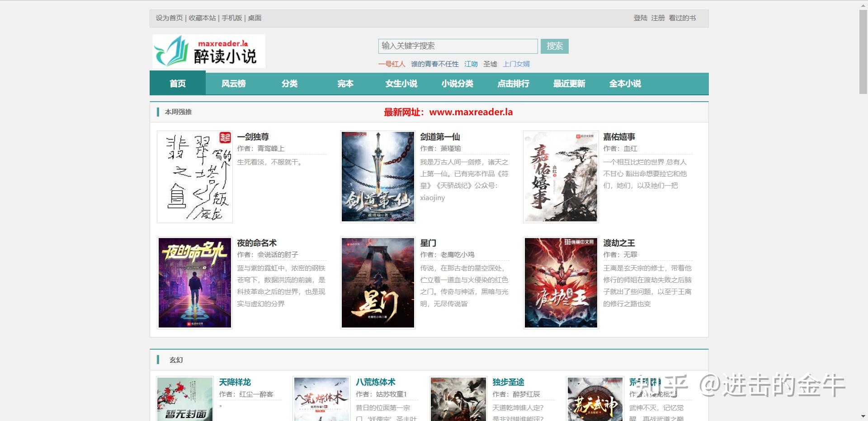
Task: Click the 玄幻 section heading
Action: coord(176,360)
